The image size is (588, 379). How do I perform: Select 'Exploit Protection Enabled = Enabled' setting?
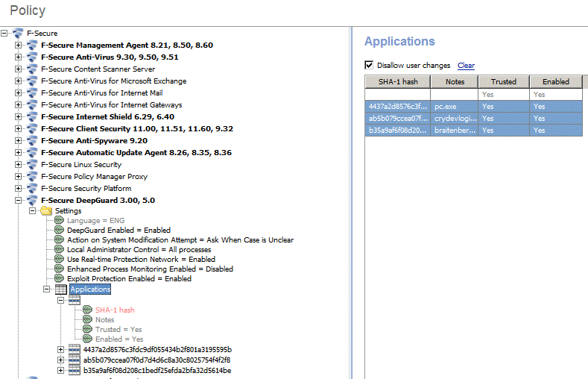[x=130, y=279]
